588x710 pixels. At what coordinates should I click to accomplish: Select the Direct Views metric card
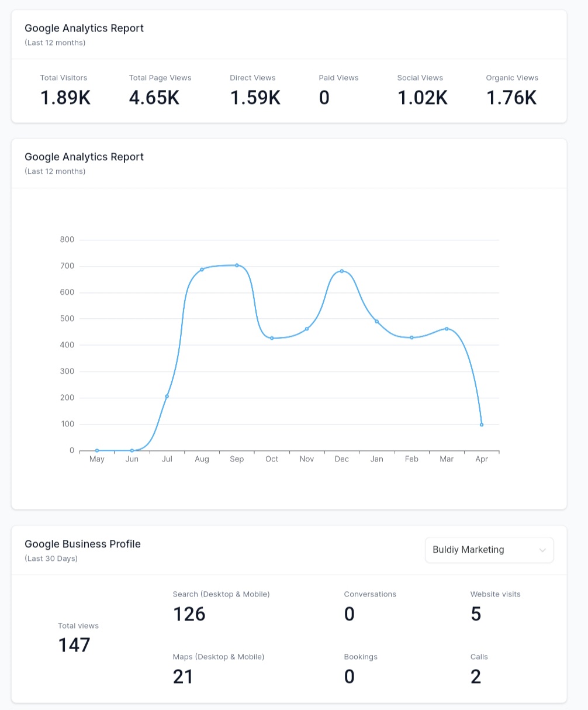click(x=255, y=98)
